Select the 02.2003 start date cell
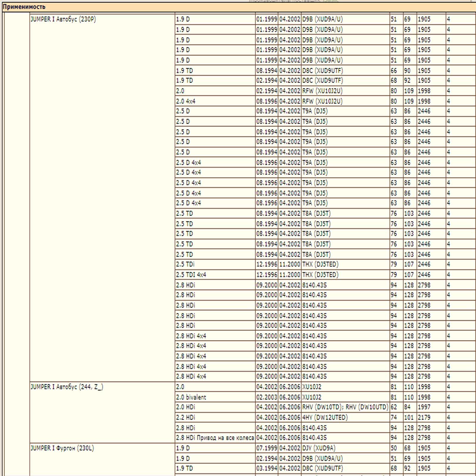This screenshot has height=476, width=476. pyautogui.click(x=267, y=397)
